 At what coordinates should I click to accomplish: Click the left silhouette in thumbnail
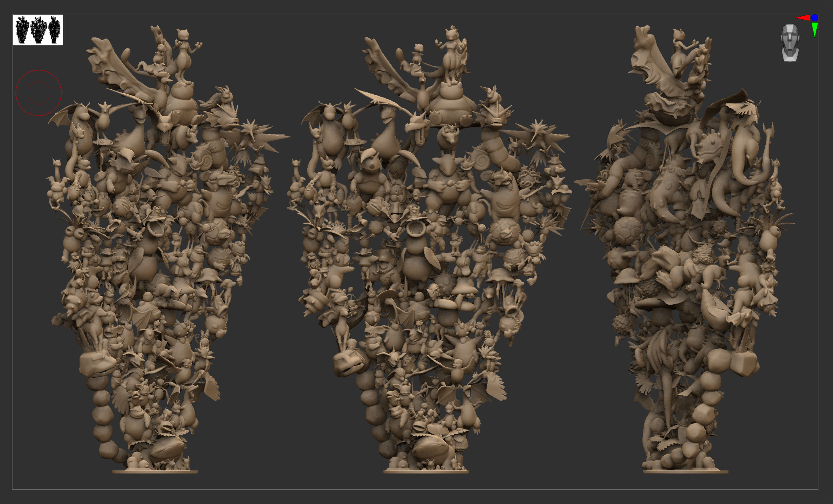coord(23,30)
